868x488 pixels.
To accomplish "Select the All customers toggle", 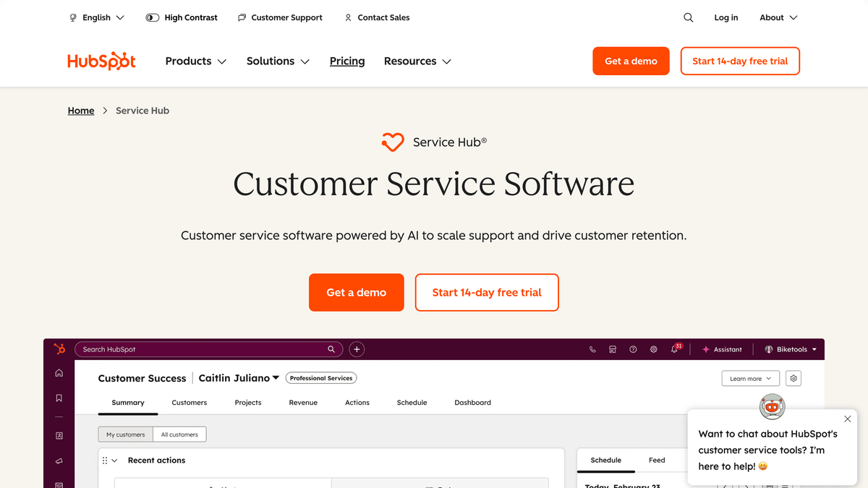I will click(179, 435).
